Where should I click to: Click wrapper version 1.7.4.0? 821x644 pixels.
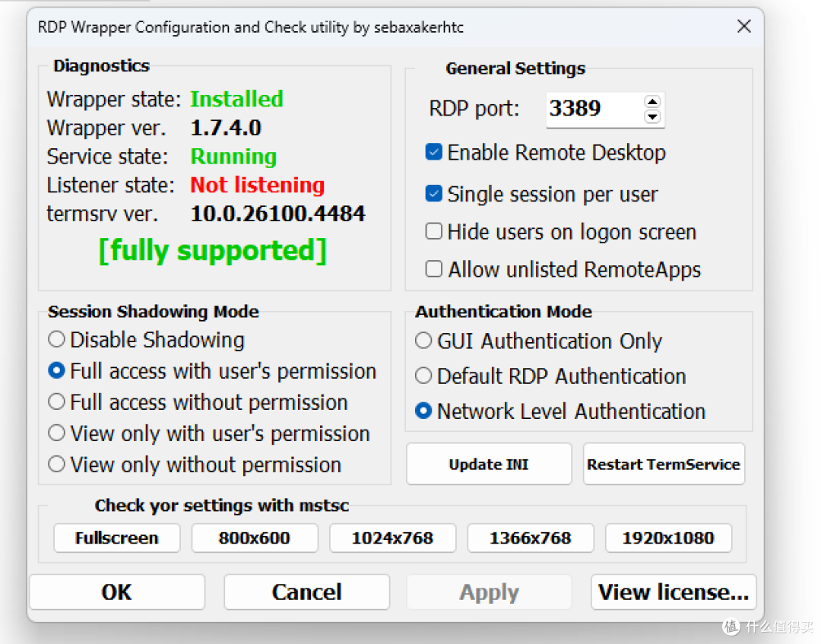point(226,128)
